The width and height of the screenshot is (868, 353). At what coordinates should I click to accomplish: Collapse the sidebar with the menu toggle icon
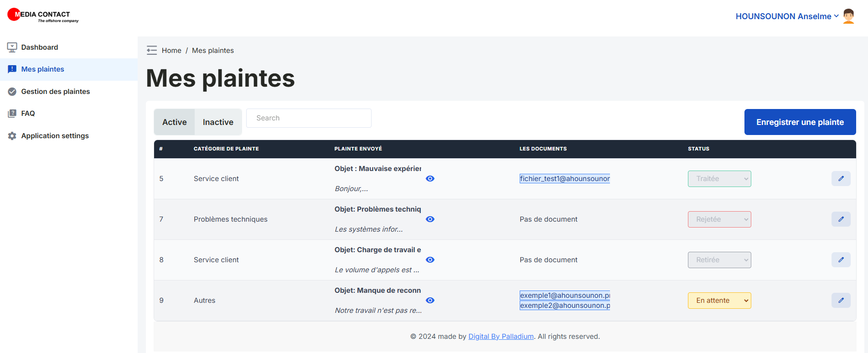(152, 50)
